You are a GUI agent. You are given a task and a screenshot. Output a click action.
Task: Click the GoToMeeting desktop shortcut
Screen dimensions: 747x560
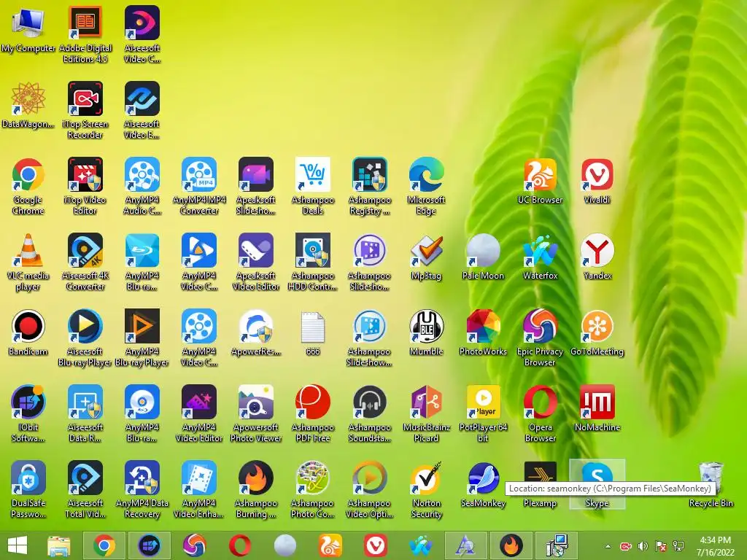tap(597, 332)
